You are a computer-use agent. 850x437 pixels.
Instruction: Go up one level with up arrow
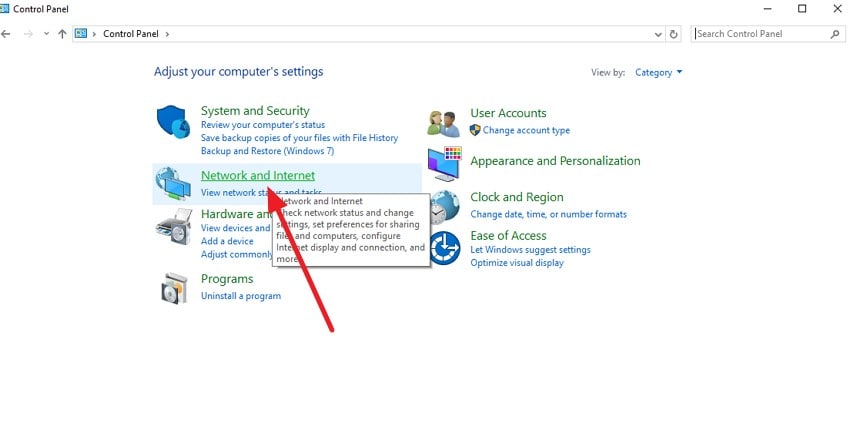(62, 34)
